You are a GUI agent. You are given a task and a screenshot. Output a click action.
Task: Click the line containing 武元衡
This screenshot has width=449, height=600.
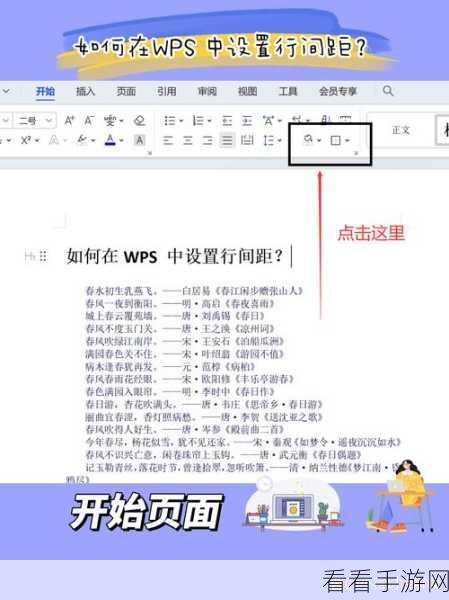224,455
